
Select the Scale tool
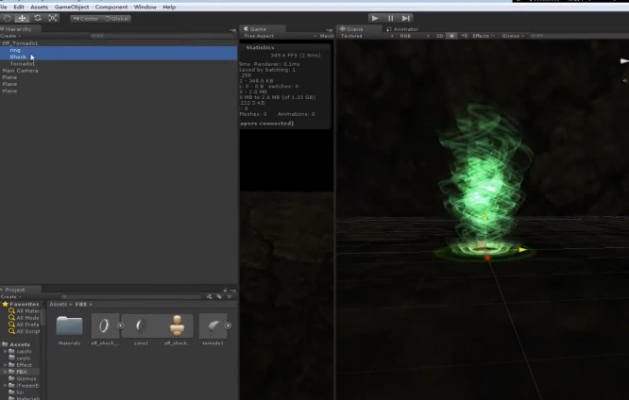[x=53, y=18]
